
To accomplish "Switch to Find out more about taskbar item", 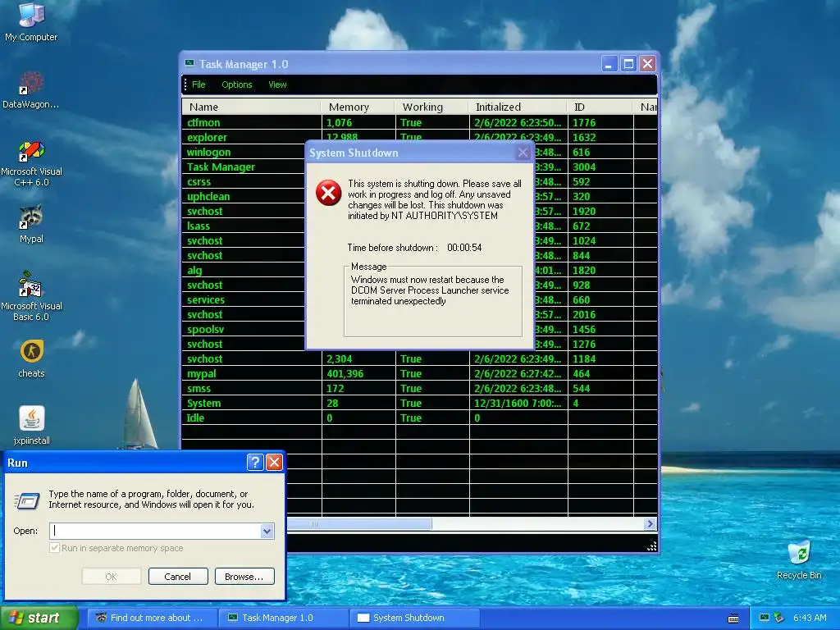I will 152,618.
